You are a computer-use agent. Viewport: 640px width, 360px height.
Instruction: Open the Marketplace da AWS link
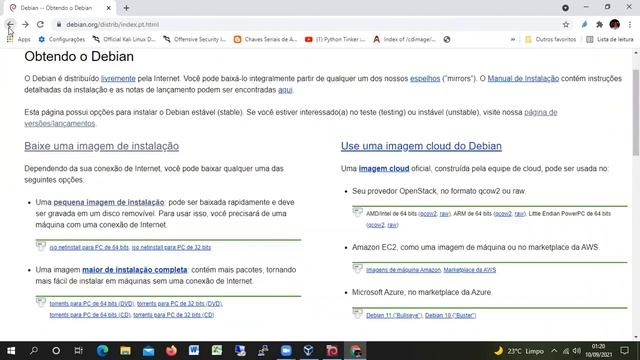click(470, 270)
